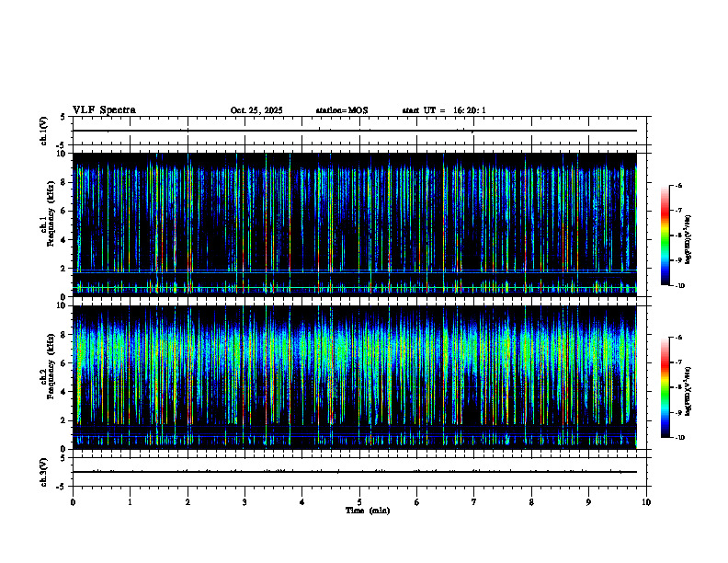Select the ch.1 spectrogram color bar

tap(665, 236)
